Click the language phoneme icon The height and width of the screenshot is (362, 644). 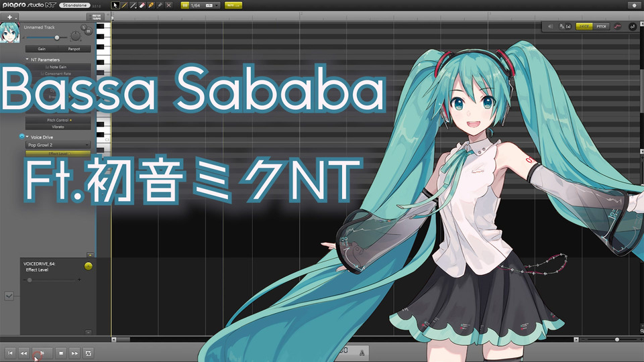pos(562,26)
